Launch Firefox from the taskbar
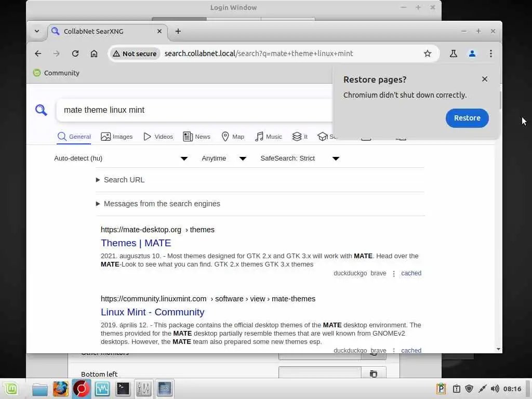532x399 pixels. click(60, 389)
